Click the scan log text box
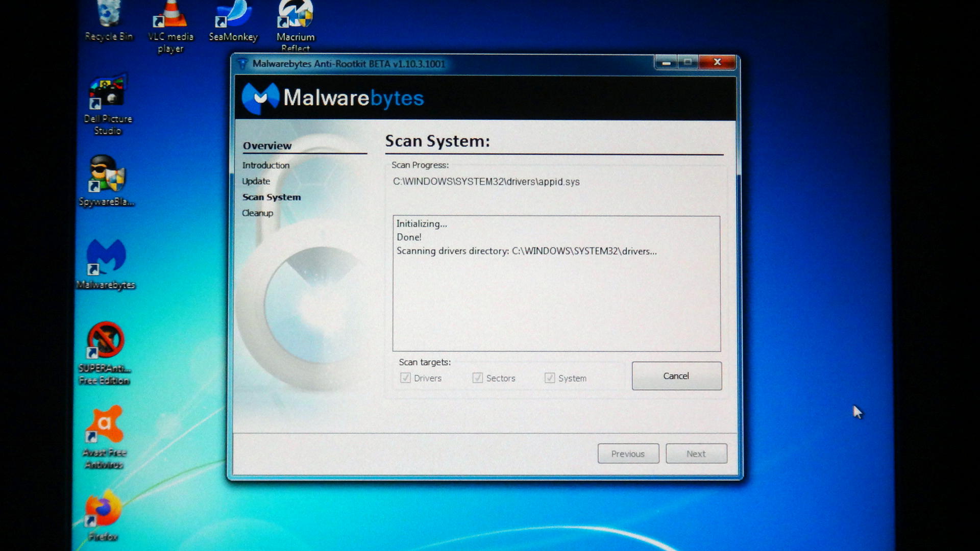The height and width of the screenshot is (551, 980). [x=556, y=284]
